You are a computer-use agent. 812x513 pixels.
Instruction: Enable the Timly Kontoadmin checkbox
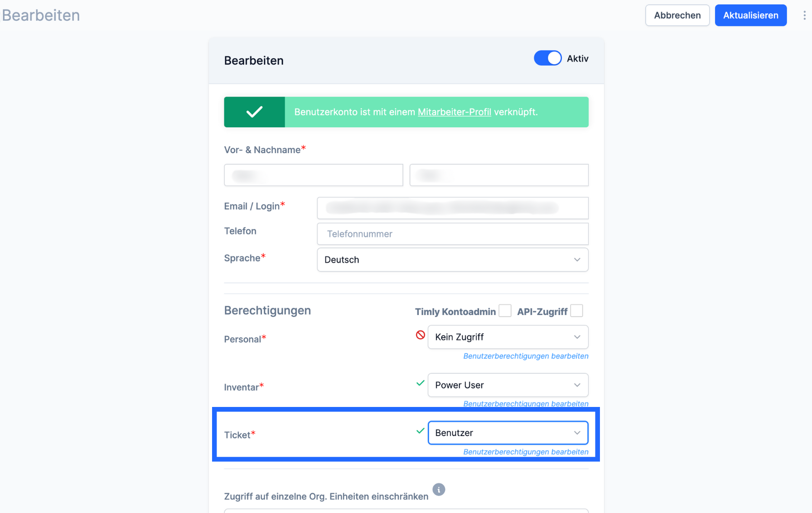click(505, 311)
